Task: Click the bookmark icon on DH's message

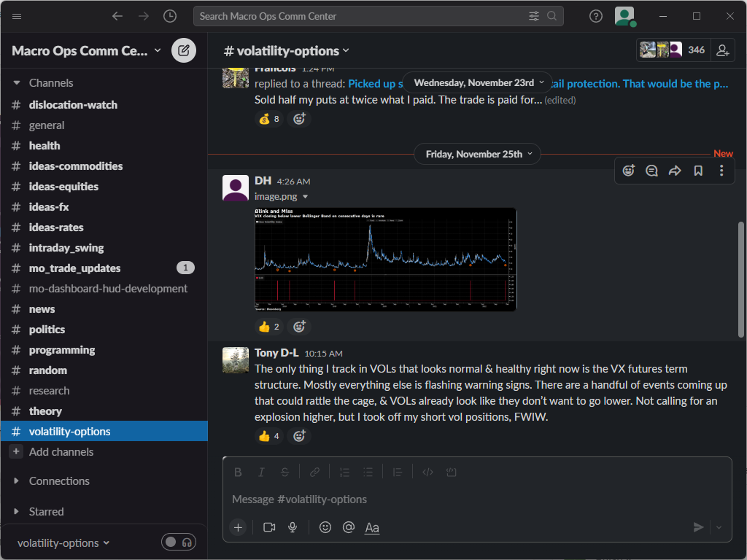Action: 698,171
